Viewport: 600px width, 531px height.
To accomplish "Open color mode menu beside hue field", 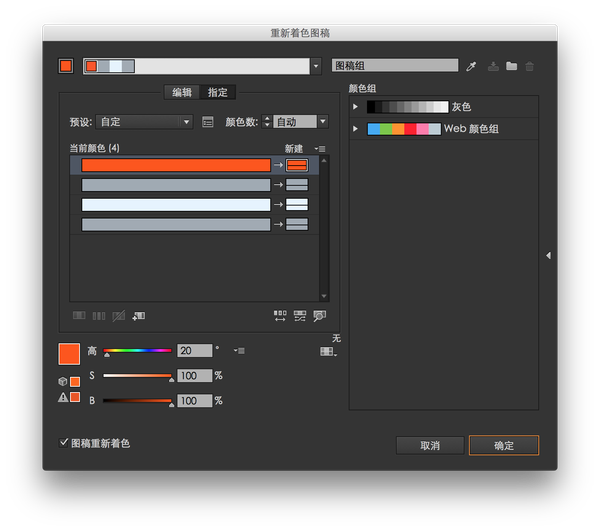I will (239, 350).
